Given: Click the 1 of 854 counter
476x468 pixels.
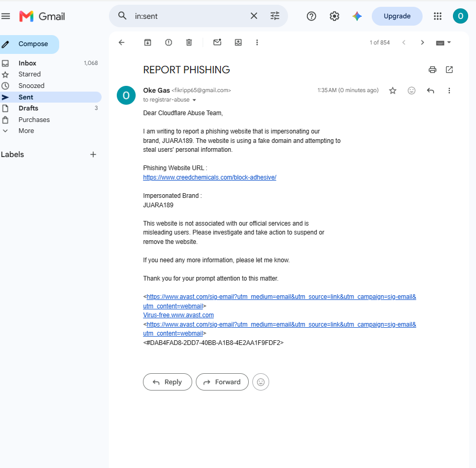Looking at the screenshot, I should tap(380, 42).
